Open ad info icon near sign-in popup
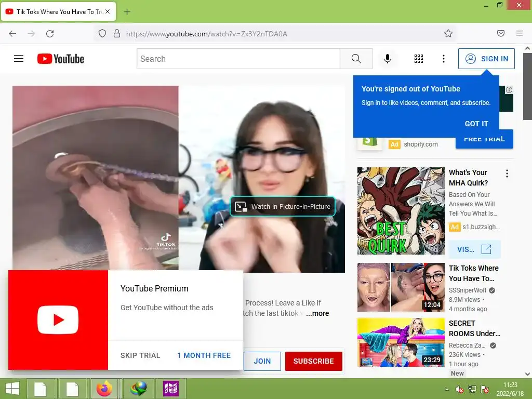Viewport: 532px width, 399px height. [x=509, y=90]
